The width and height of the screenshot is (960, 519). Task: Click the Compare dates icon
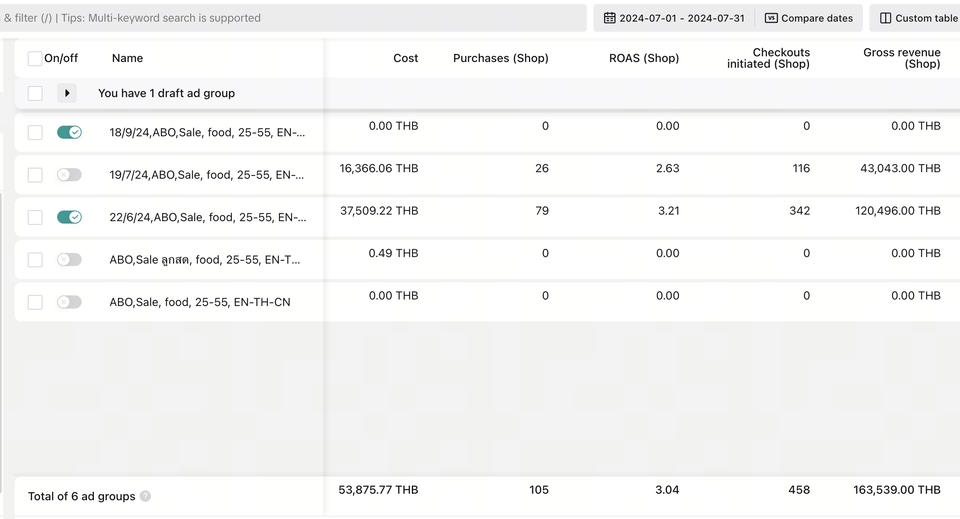[771, 18]
